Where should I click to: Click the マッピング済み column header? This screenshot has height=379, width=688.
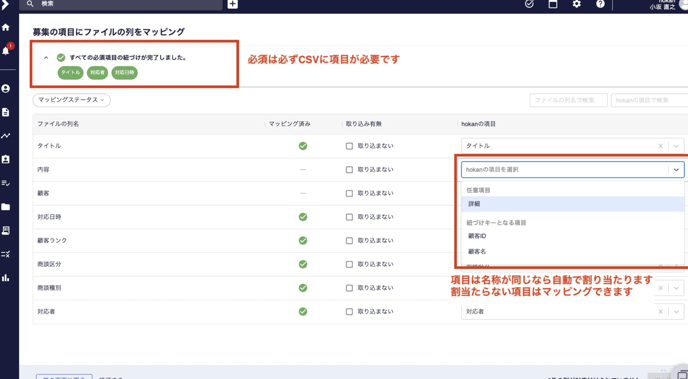[x=290, y=124]
